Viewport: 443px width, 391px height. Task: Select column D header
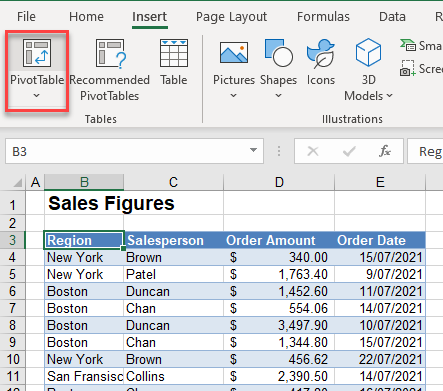click(279, 182)
